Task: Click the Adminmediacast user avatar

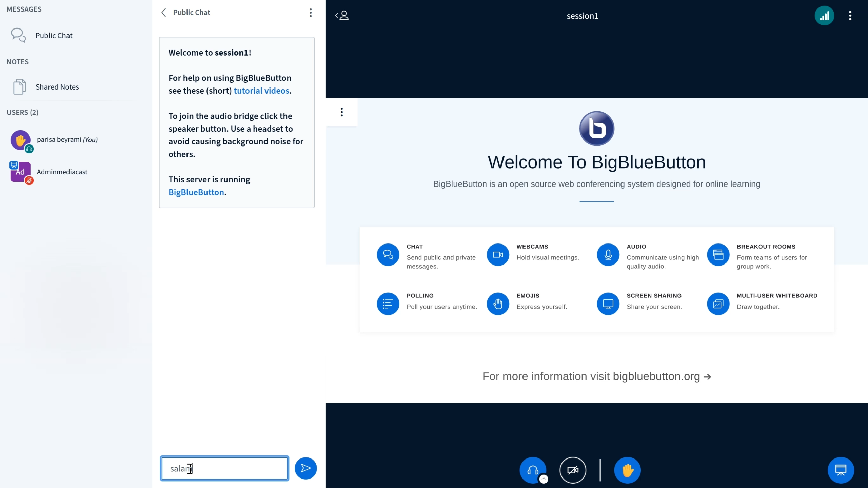Action: point(20,172)
